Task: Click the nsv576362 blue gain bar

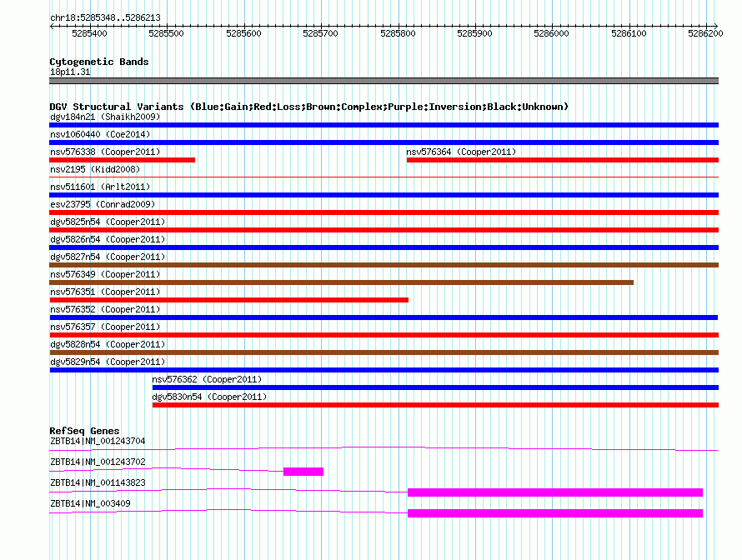Action: pyautogui.click(x=435, y=387)
